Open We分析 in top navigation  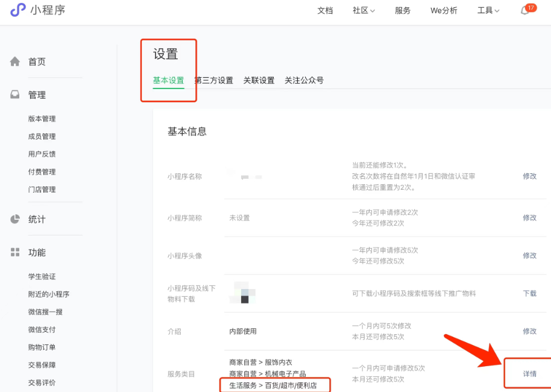coord(444,11)
